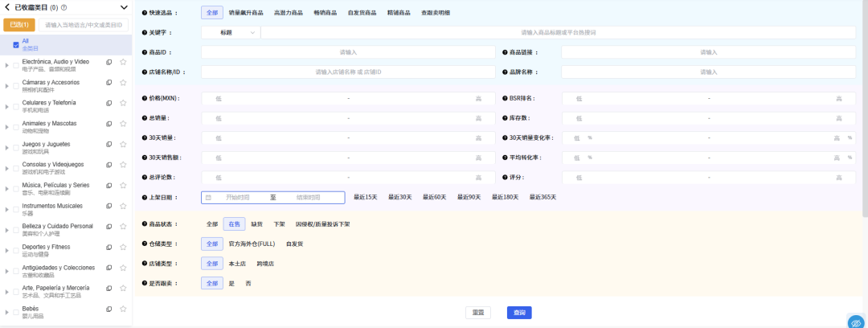Set product status to 缺货
Image resolution: width=868 pixels, height=328 pixels.
click(256, 224)
